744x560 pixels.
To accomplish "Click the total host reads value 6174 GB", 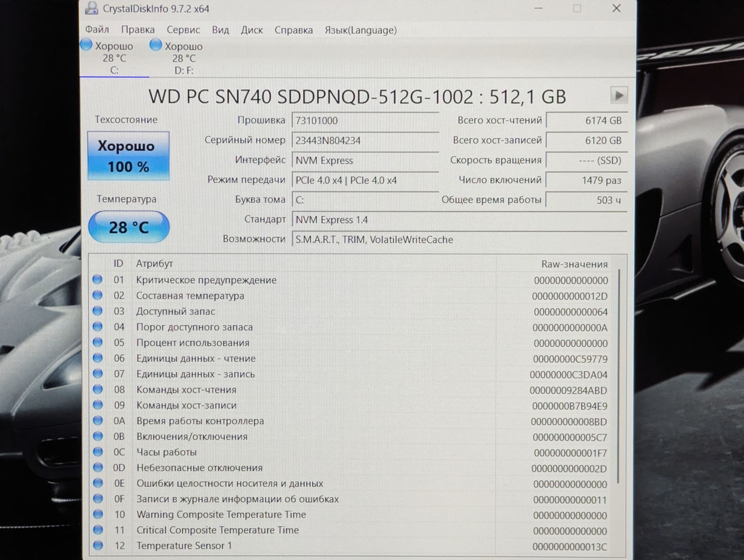I will [x=587, y=120].
